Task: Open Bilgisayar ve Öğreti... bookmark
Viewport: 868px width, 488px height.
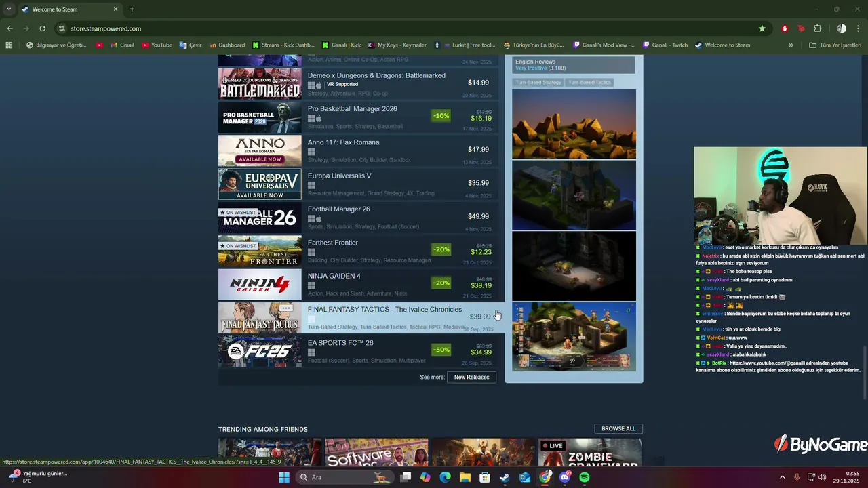Action: click(x=56, y=45)
